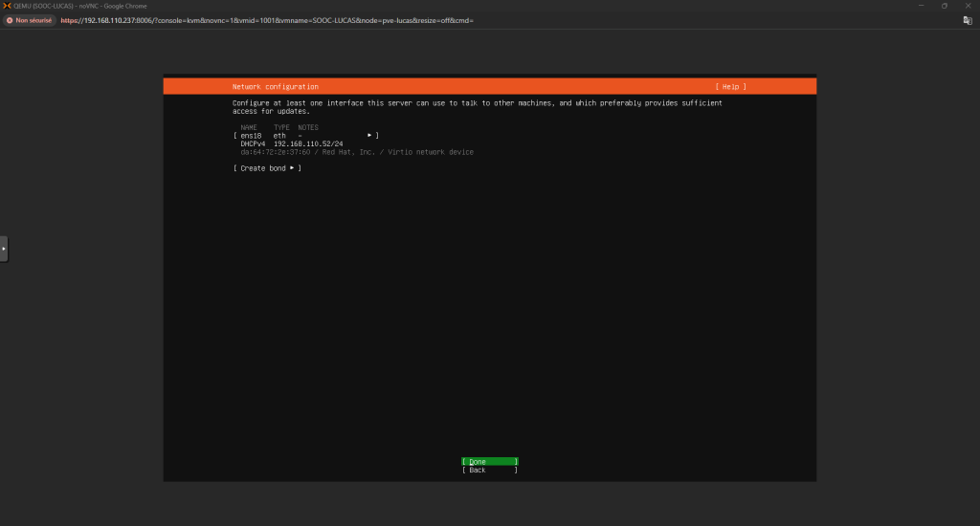Click the NAME column heading
The width and height of the screenshot is (980, 526).
[x=249, y=127]
